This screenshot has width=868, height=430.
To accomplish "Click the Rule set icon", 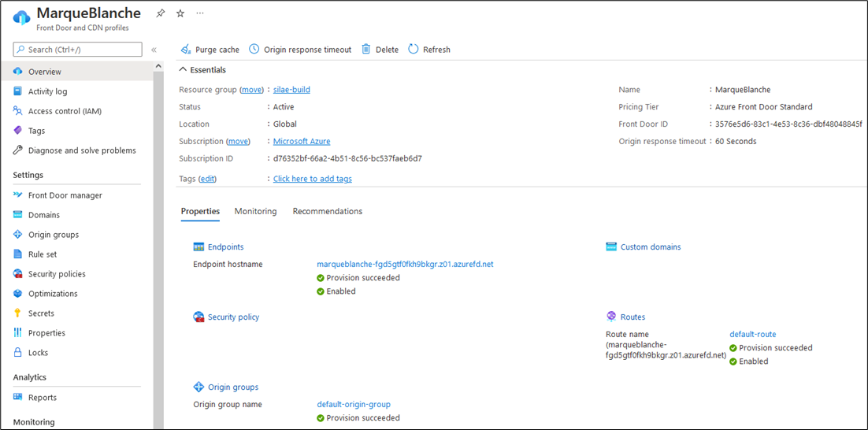I will pyautogui.click(x=17, y=254).
